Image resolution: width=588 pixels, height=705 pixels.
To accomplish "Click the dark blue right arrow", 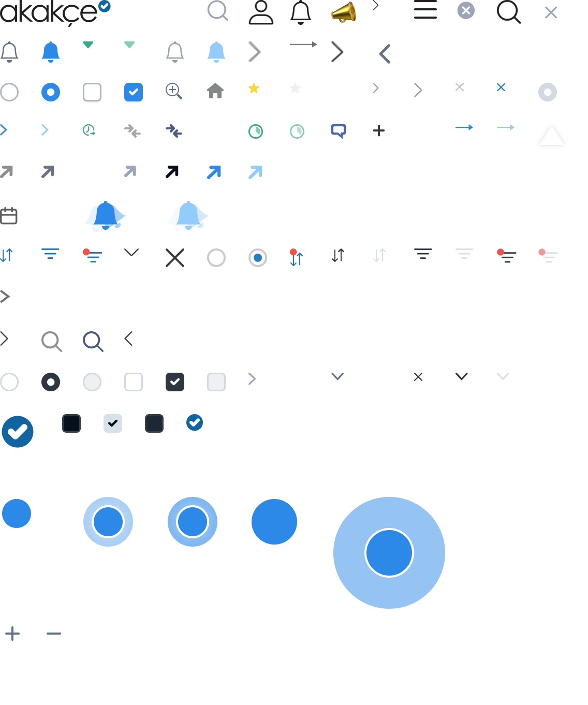I will [x=464, y=127].
